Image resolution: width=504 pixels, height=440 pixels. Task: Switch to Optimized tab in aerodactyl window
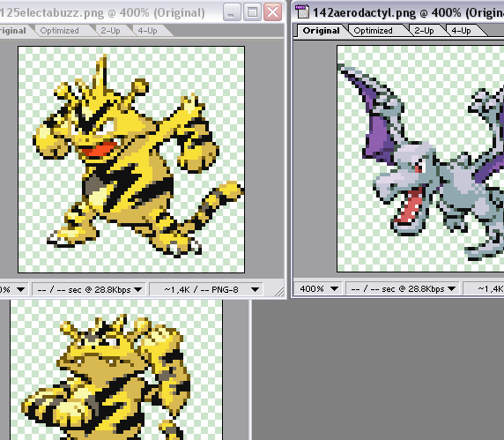376,31
